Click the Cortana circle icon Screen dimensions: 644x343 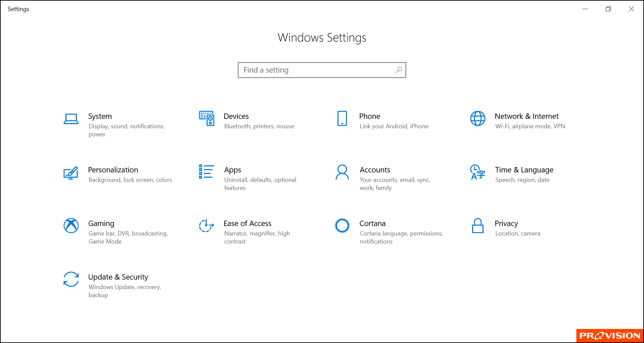click(x=342, y=225)
